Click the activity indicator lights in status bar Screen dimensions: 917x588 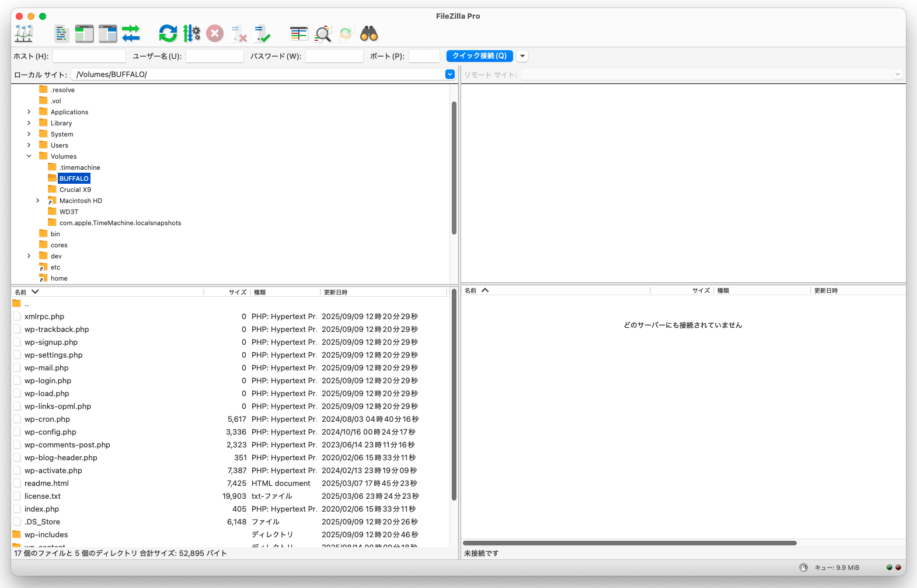click(x=894, y=568)
